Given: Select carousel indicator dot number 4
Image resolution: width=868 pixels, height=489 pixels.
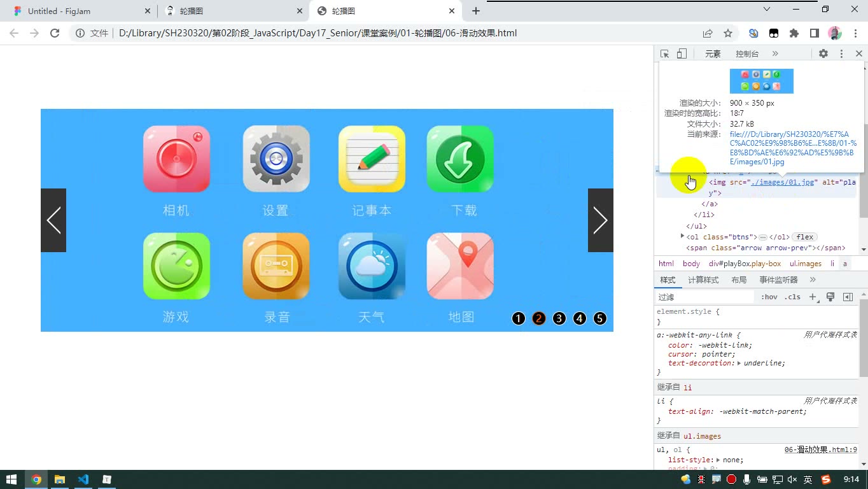Looking at the screenshot, I should [x=580, y=318].
